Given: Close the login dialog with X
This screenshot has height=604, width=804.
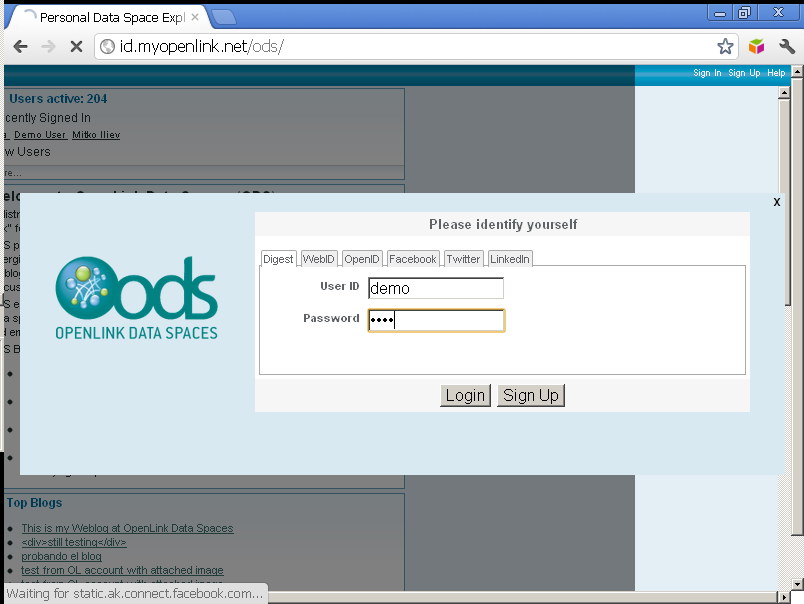Looking at the screenshot, I should [x=777, y=202].
